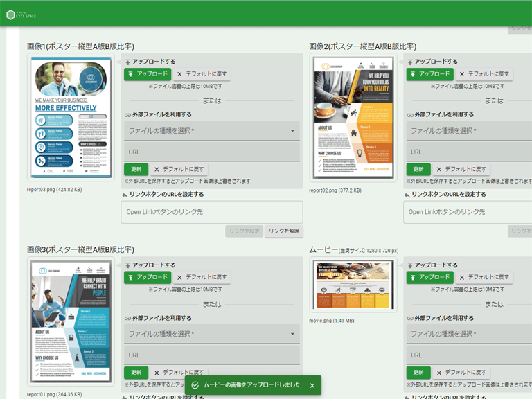The image size is (532, 399).
Task: Upload a file for 画像3
Action: (148, 277)
